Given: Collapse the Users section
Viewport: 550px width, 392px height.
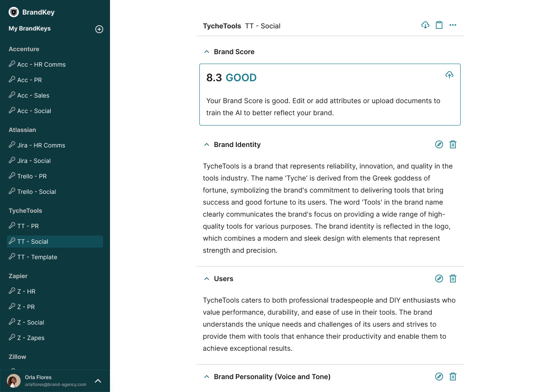Looking at the screenshot, I should pos(207,279).
